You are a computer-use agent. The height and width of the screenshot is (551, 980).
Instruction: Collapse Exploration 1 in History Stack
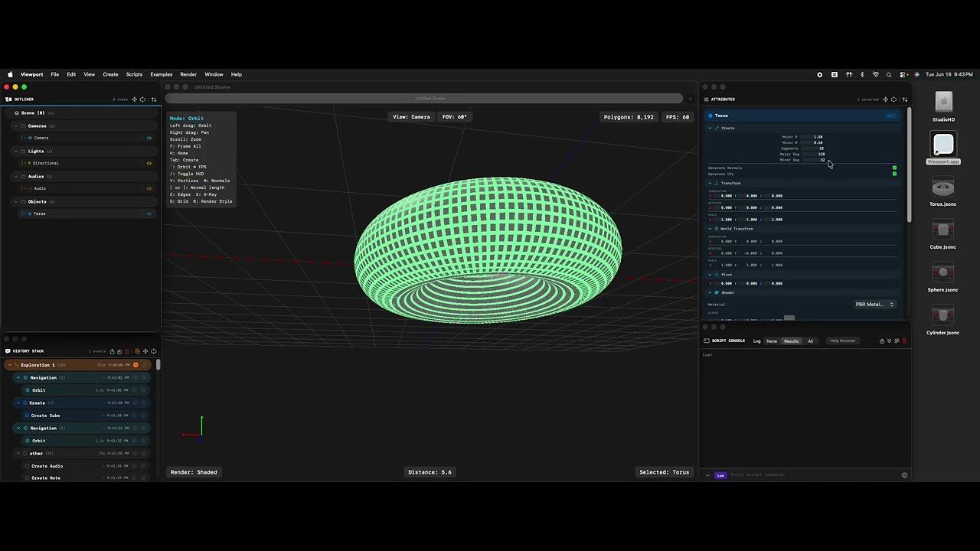[9, 365]
